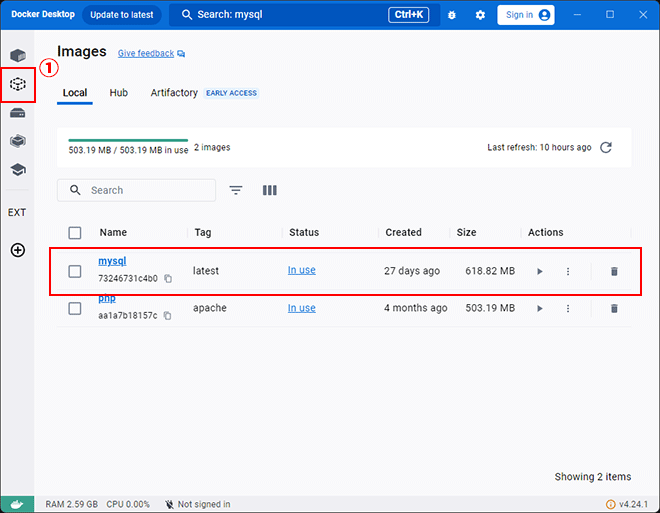Click the RAM 2.59 GB status entry
This screenshot has width=660, height=513.
click(72, 504)
